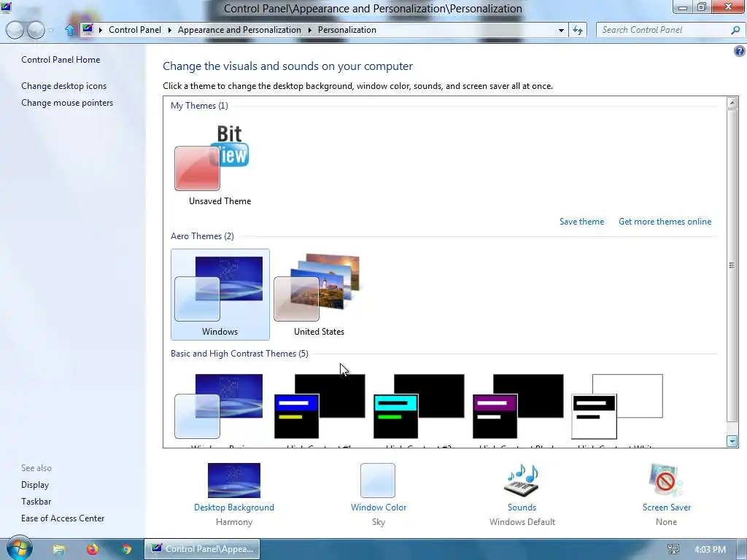Open Change mouse pointers
Viewport: 747px width, 560px height.
pos(67,102)
